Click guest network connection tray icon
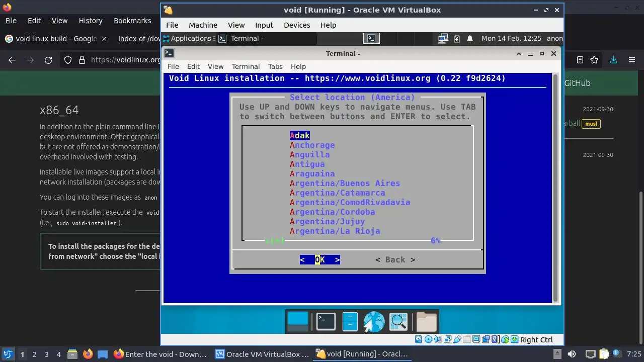Image resolution: width=644 pixels, height=362 pixels. click(x=443, y=38)
